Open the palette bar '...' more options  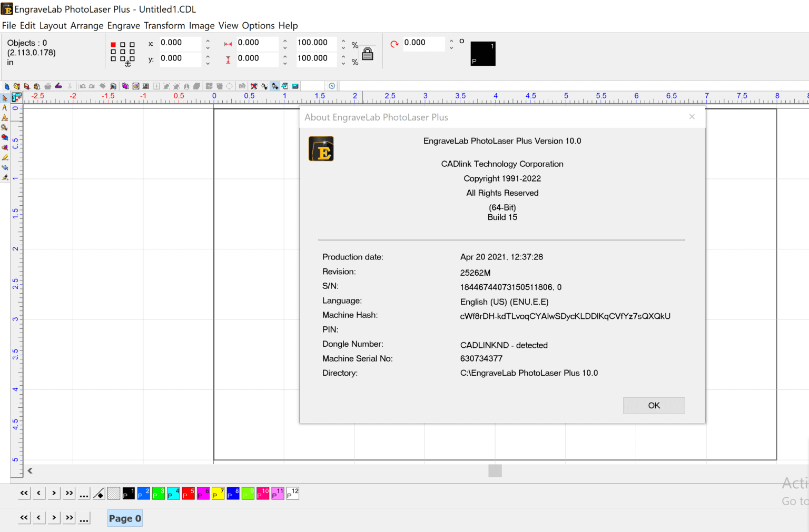84,494
